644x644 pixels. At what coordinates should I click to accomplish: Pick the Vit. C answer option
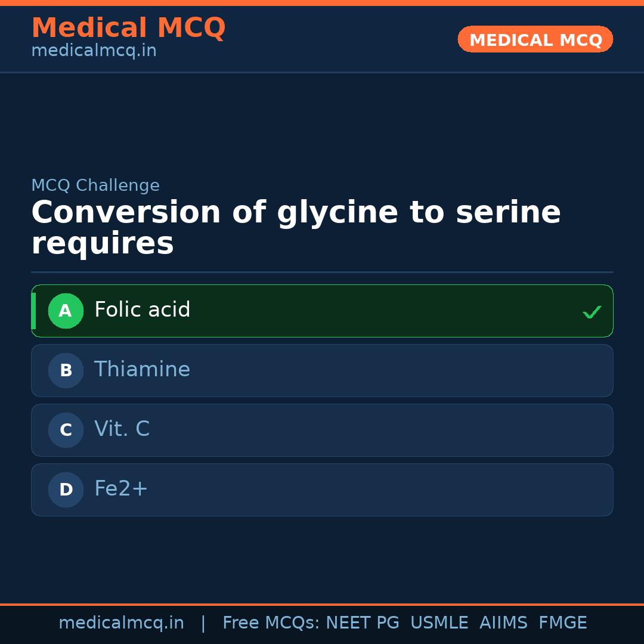pos(322,430)
